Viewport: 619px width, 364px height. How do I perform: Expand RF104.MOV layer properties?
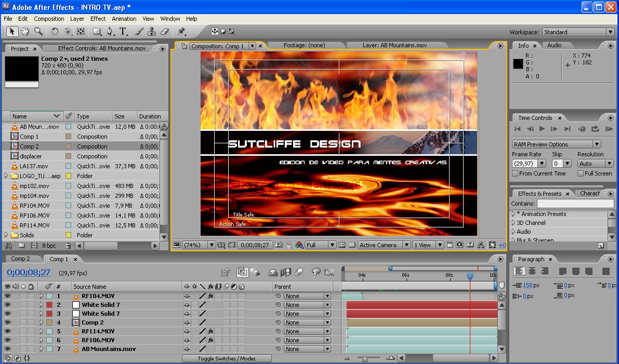[41, 296]
